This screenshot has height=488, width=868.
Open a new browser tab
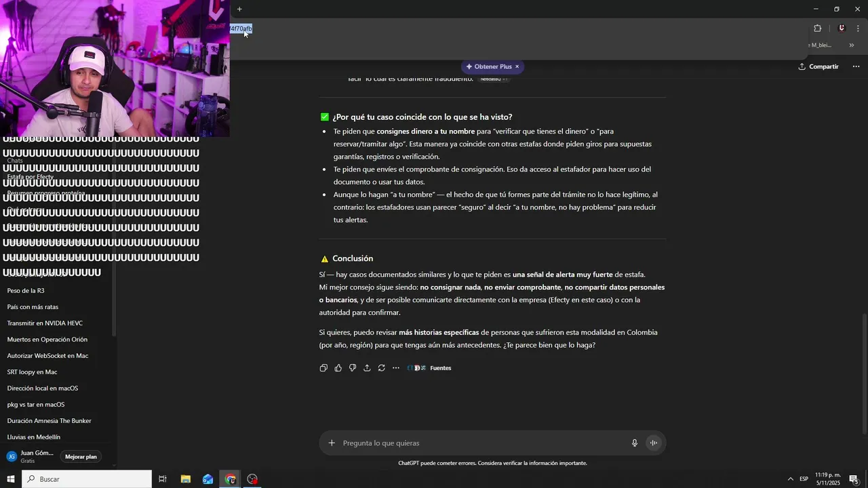click(x=239, y=9)
